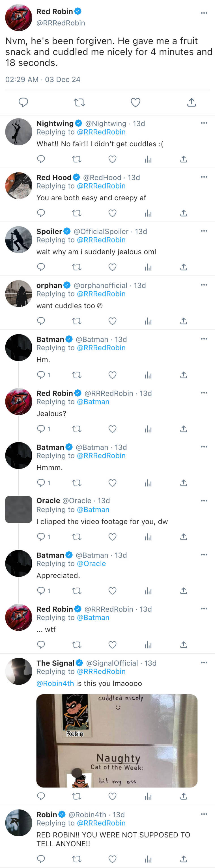Reply to Batman's "Hm." tweet

(x=41, y=375)
